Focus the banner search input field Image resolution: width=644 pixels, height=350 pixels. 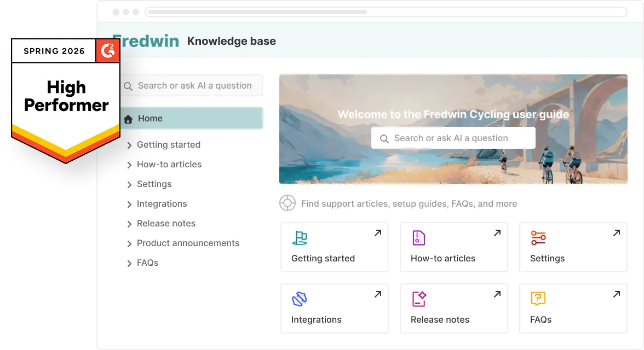pos(453,138)
